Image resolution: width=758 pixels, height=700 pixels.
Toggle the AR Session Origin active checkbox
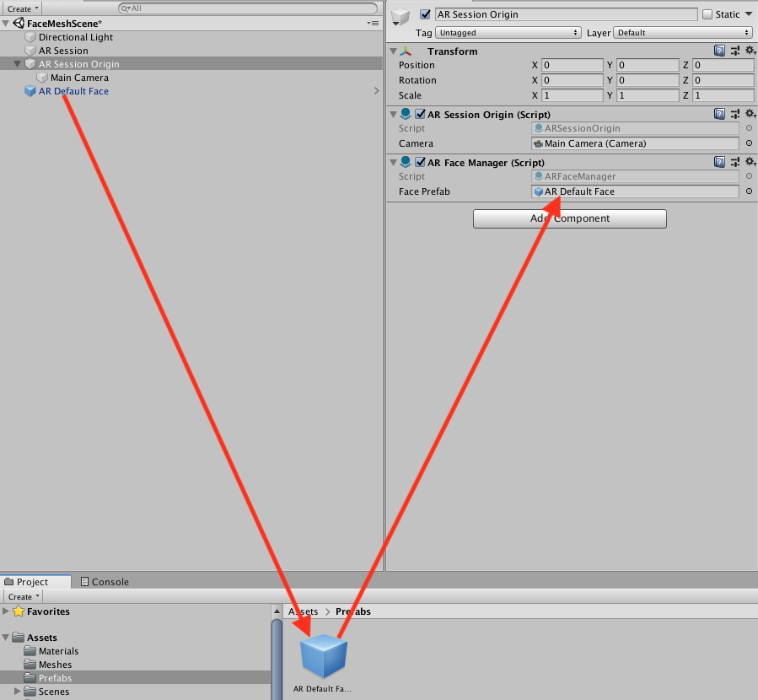pos(425,14)
